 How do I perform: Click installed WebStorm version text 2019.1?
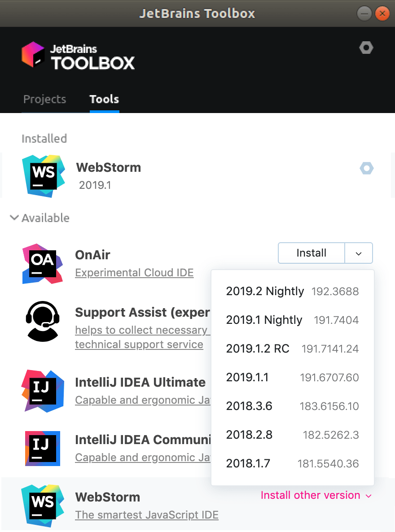(95, 185)
